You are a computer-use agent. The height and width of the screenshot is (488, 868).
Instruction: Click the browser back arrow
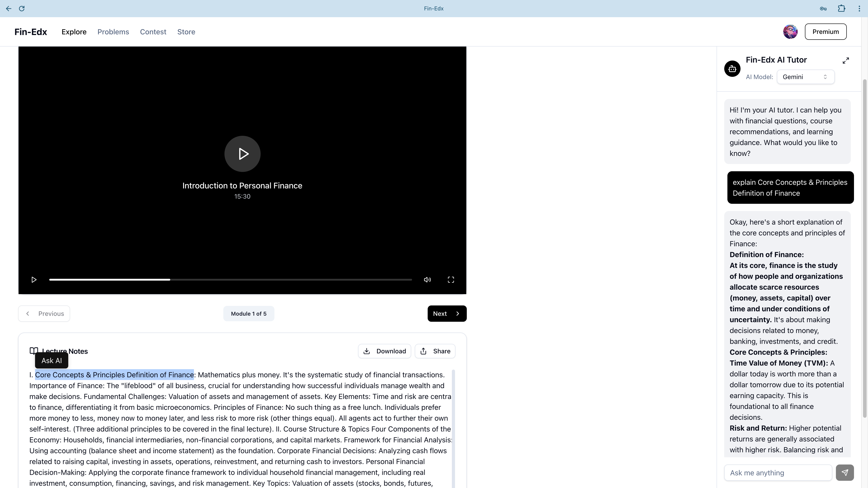9,8
